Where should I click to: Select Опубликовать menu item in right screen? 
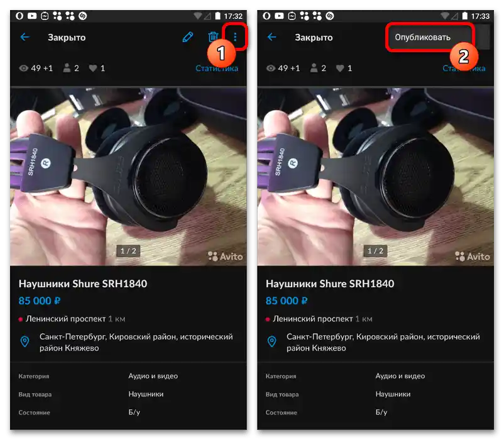click(x=422, y=37)
